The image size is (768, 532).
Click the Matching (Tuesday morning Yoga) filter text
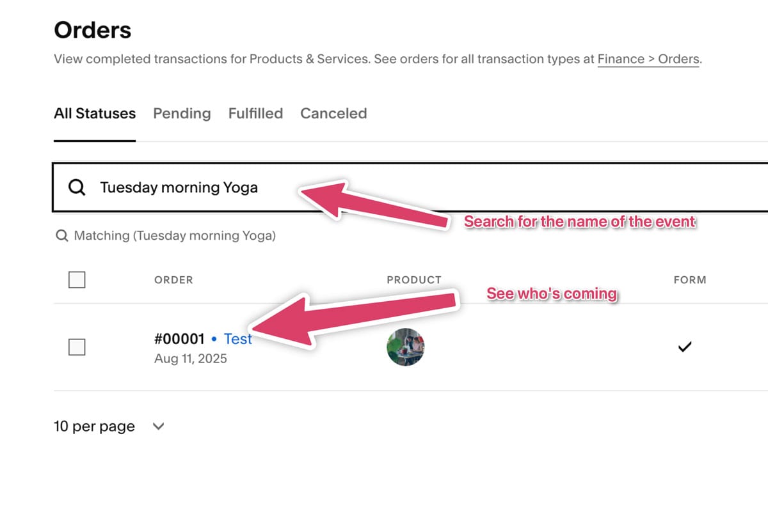(x=175, y=236)
